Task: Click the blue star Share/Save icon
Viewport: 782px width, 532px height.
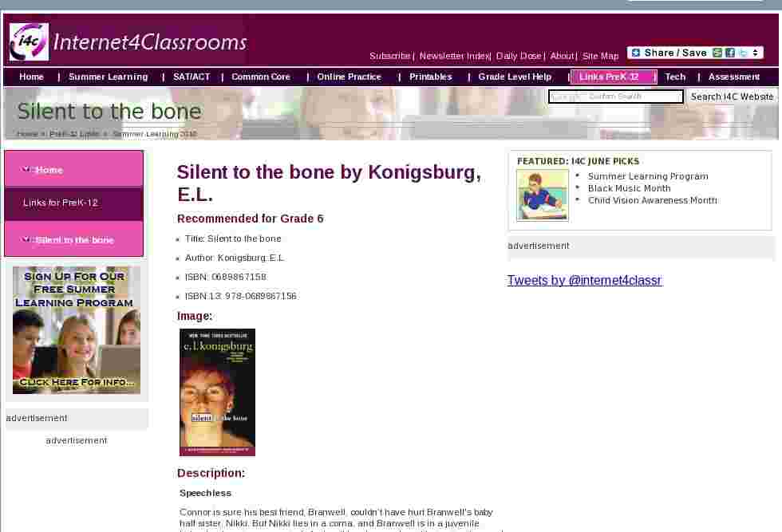Action: 636,53
